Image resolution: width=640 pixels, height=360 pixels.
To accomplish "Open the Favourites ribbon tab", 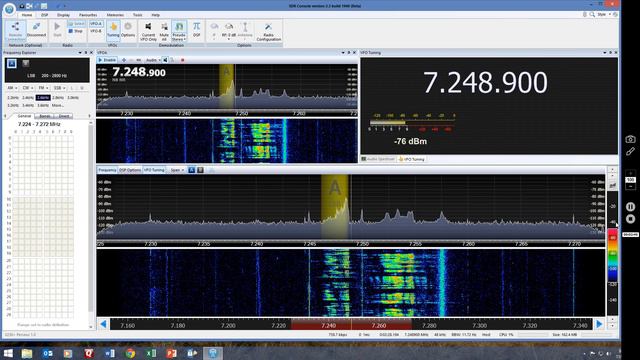I will (88, 15).
